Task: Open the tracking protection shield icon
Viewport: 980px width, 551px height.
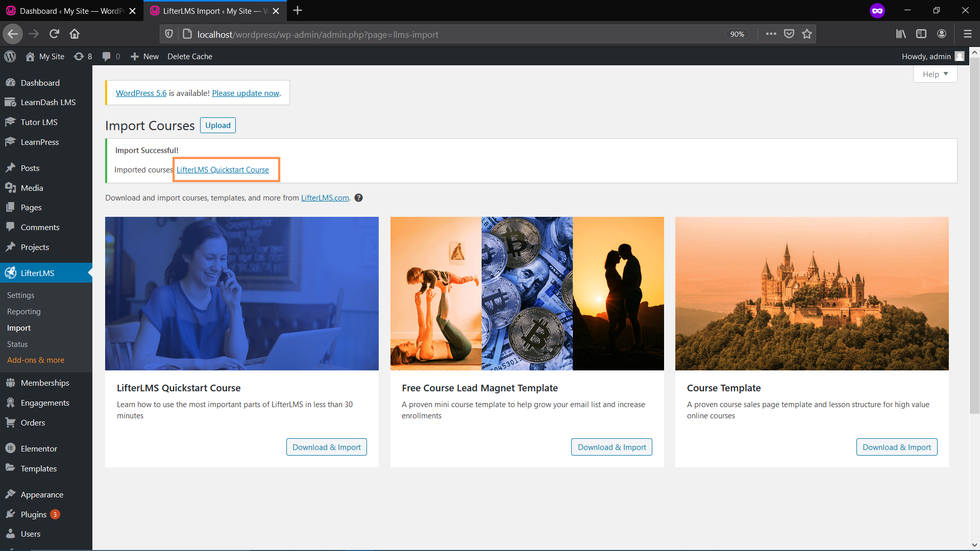Action: [169, 34]
